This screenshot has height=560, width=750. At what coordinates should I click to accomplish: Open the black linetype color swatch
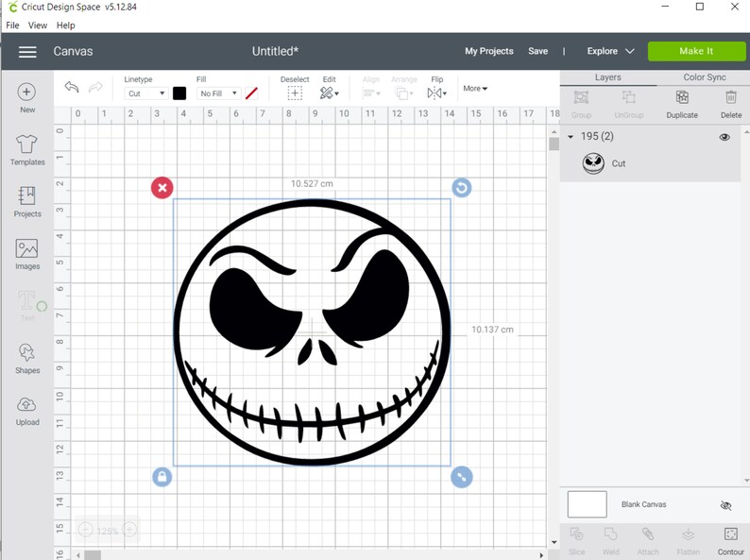point(179,93)
